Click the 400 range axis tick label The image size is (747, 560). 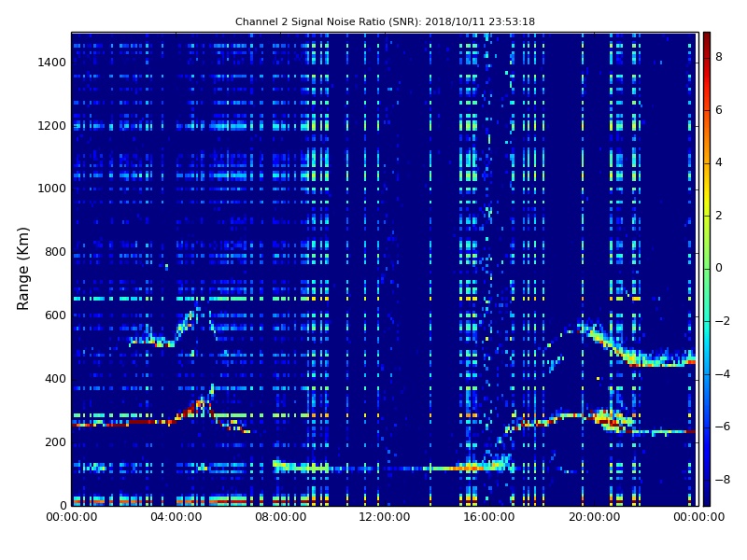[x=55, y=379]
